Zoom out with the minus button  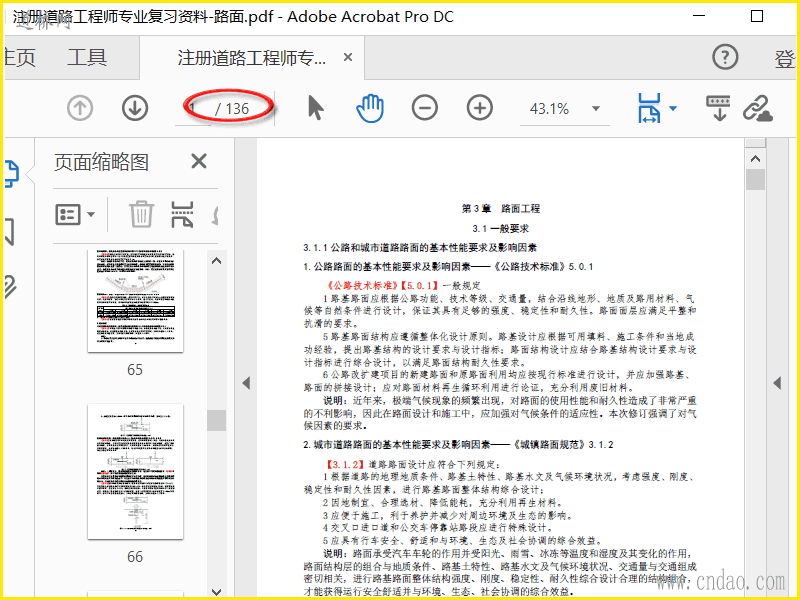[x=424, y=108]
